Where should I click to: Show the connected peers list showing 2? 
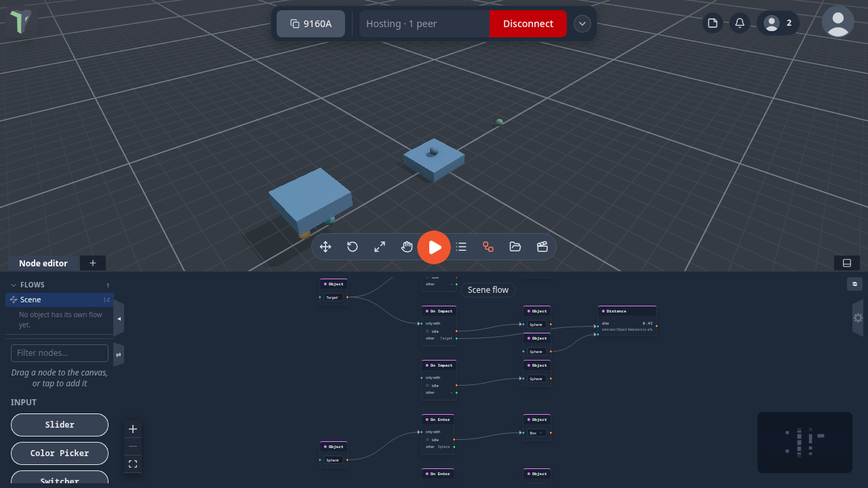778,23
